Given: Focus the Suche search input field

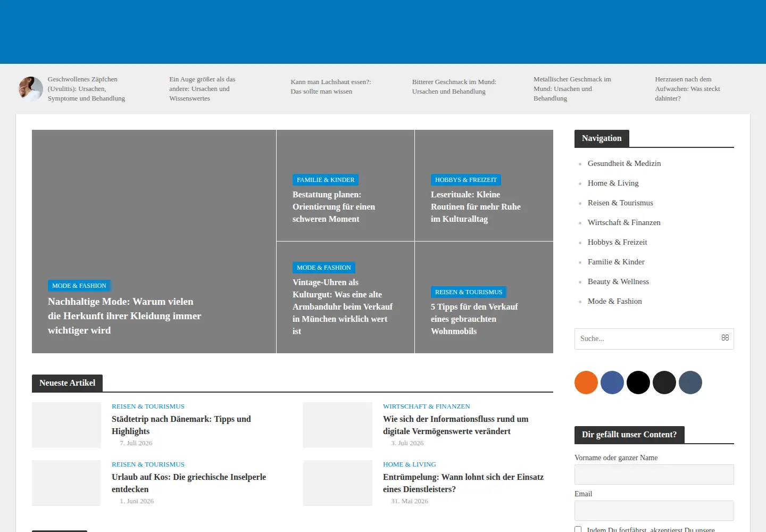Looking at the screenshot, I should pos(654,339).
